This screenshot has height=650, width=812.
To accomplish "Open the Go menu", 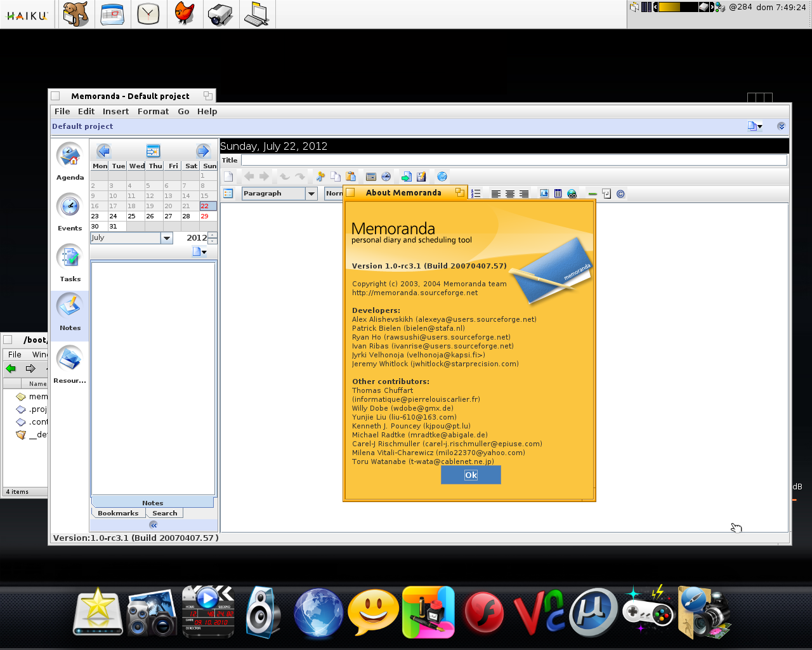I will coord(183,111).
